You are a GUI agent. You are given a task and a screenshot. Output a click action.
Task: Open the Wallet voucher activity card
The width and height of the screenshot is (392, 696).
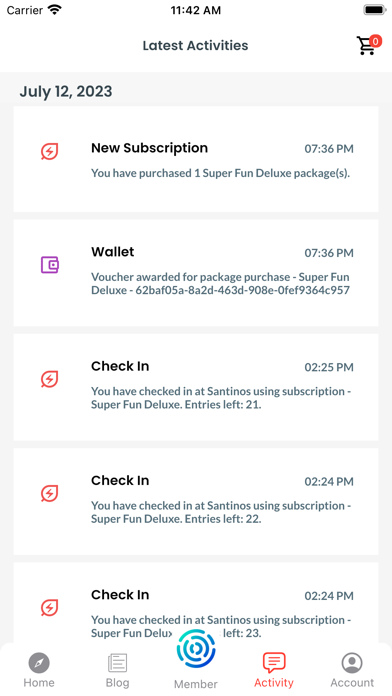[x=196, y=273]
